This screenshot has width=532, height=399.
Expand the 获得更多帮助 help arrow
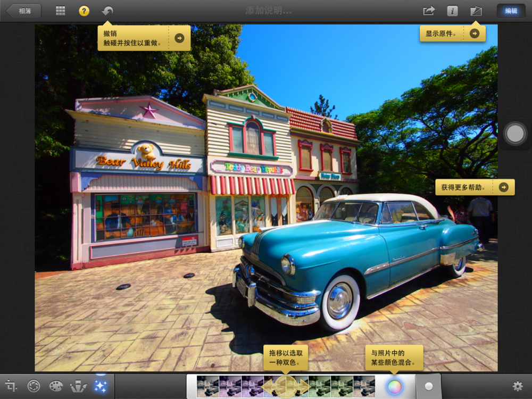tap(503, 187)
